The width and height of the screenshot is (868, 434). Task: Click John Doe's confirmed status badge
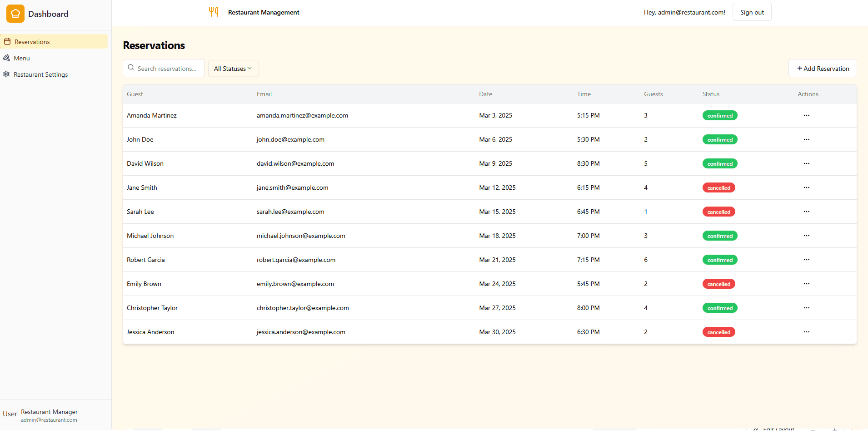coord(720,140)
